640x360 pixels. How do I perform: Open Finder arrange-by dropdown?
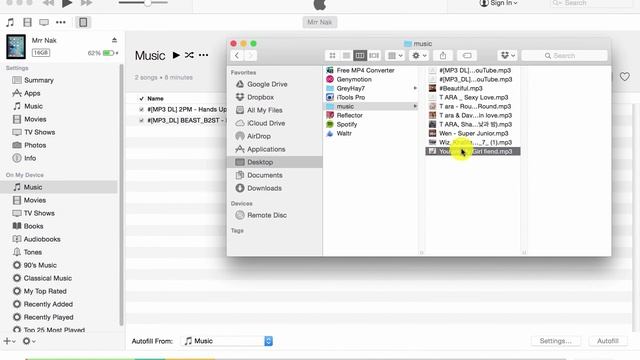click(395, 56)
